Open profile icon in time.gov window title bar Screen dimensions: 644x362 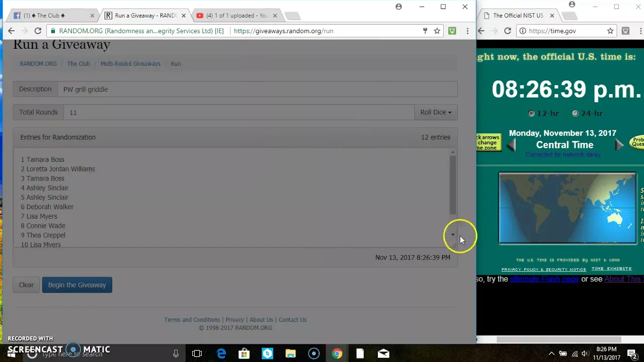(x=572, y=5)
